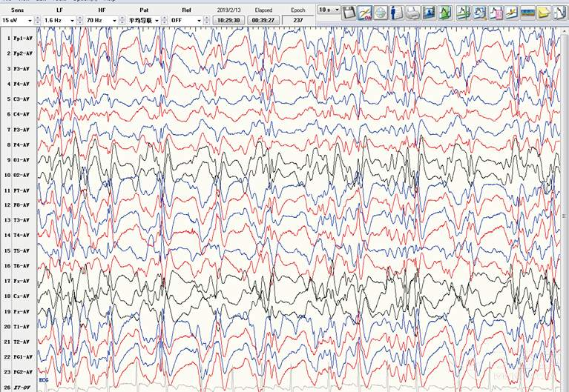Screen dimensions: 569x392
Task: Select channel label F3-AV
Action: coord(22,68)
